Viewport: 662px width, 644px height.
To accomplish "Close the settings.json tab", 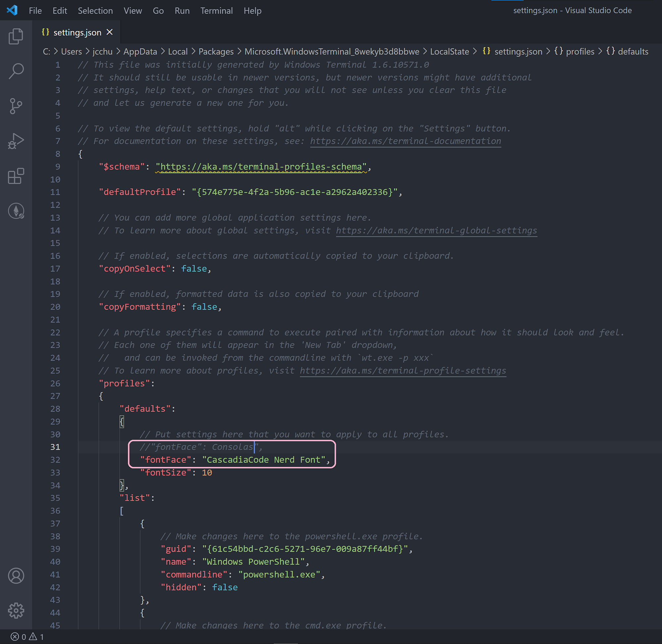I will [110, 32].
